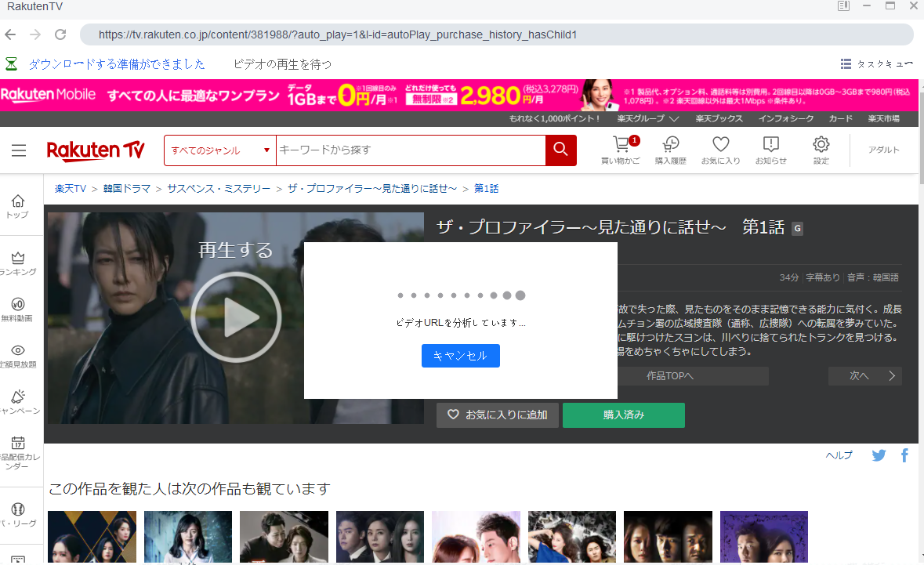This screenshot has height=565, width=924.
Task: Go to next episode with 次へ button
Action: coord(865,376)
